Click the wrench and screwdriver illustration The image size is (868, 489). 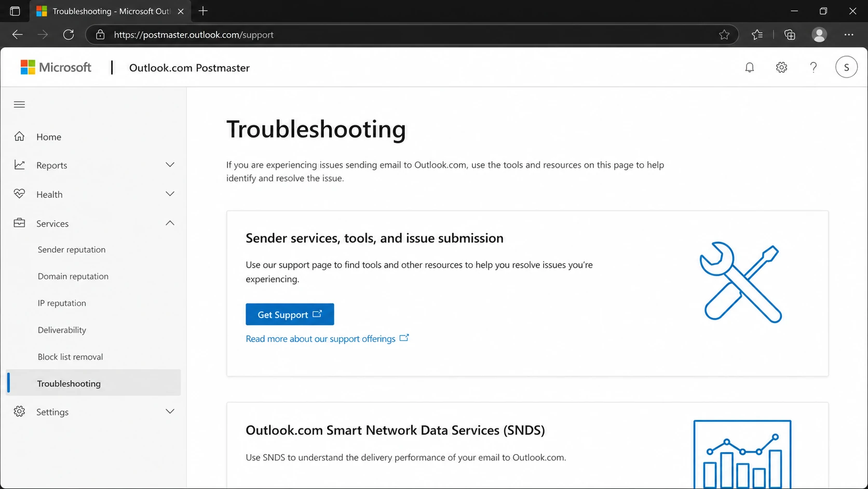tap(741, 282)
